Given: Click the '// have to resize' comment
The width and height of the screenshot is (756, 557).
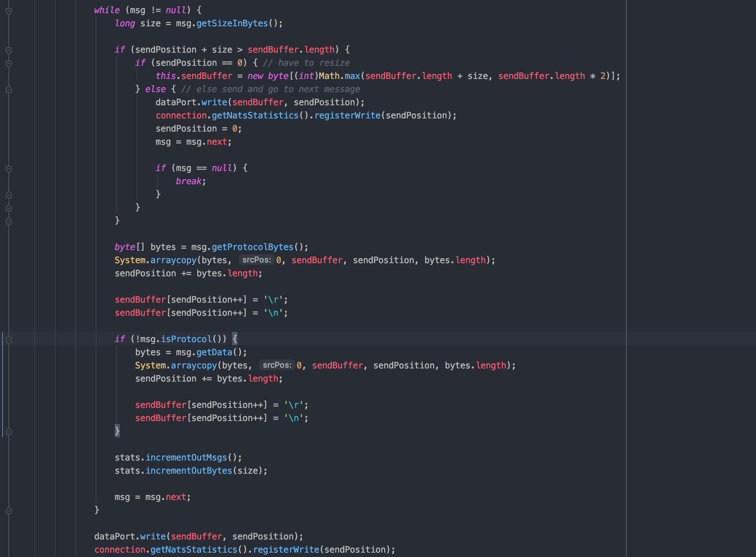Looking at the screenshot, I should coord(306,63).
